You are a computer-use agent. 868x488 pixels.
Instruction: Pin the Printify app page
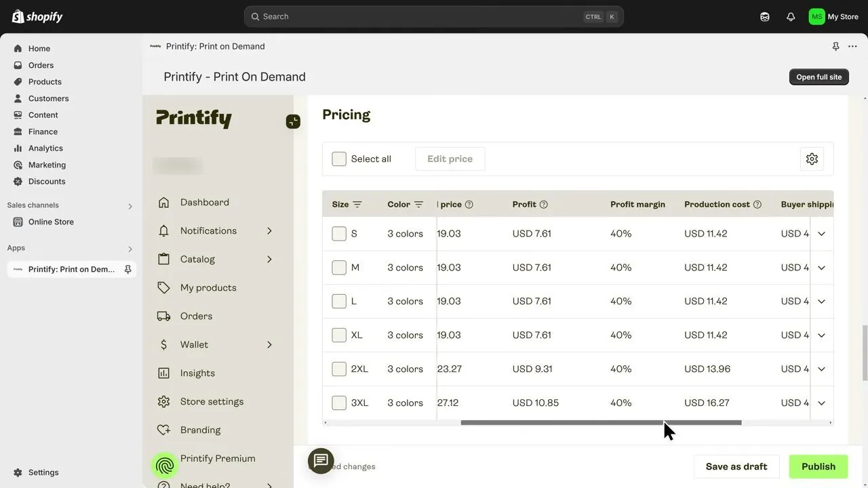835,46
